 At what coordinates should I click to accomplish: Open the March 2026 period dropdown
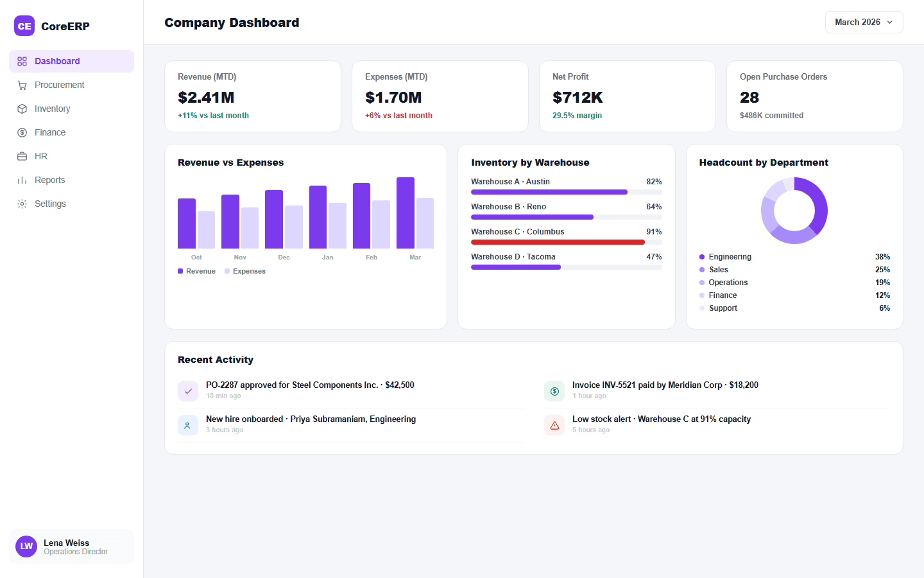click(x=864, y=22)
